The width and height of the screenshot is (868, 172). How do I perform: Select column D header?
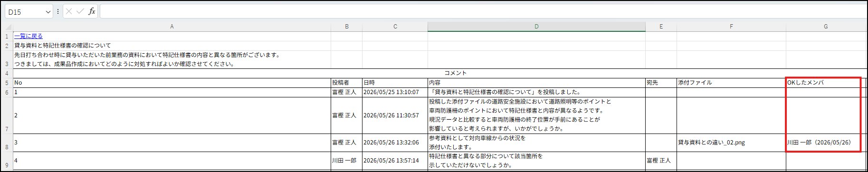(x=537, y=27)
